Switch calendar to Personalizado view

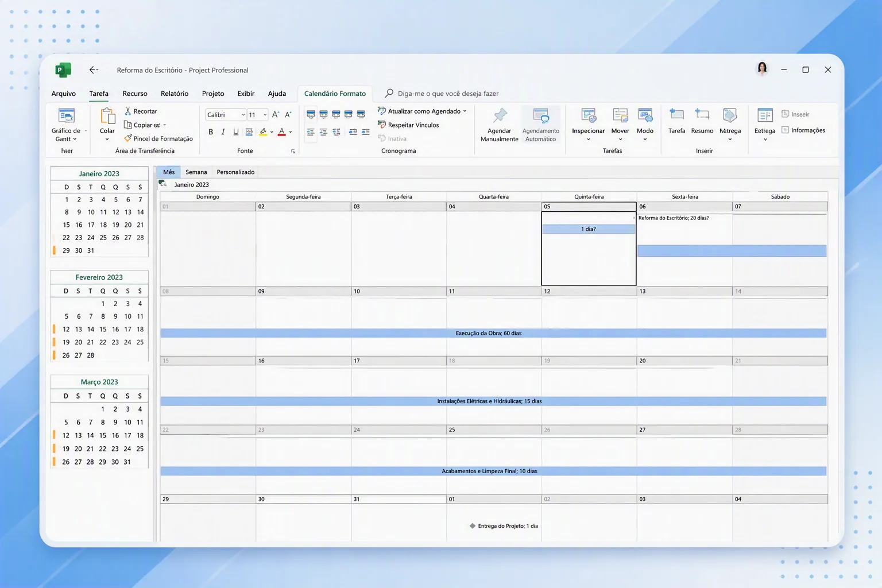point(235,172)
